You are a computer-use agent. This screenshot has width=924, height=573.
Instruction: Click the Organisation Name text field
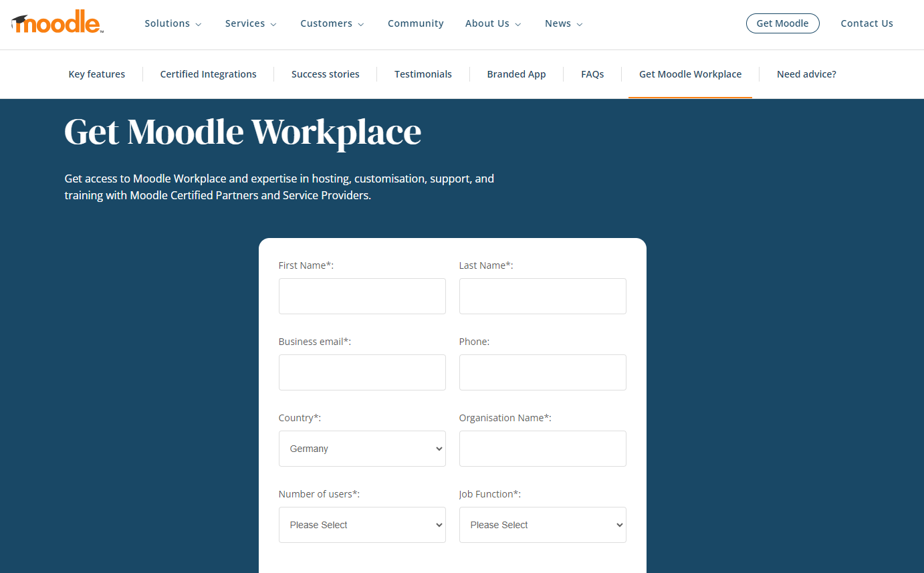tap(542, 449)
